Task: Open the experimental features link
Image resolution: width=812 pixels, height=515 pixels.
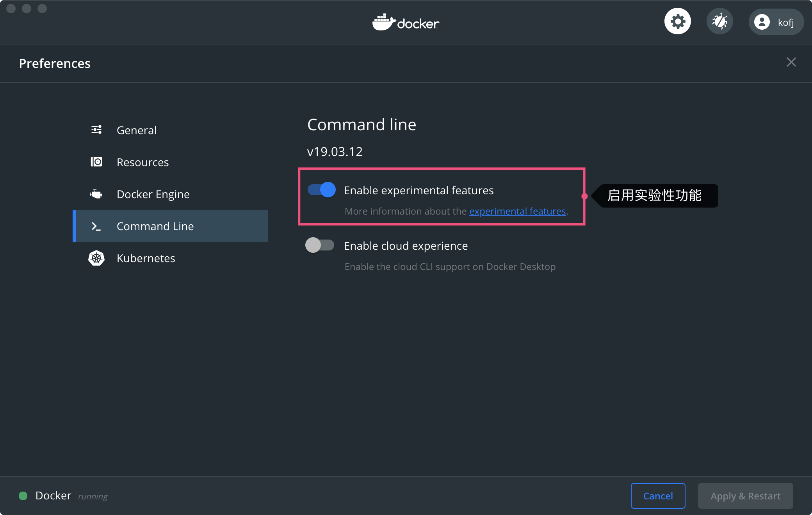Action: pyautogui.click(x=517, y=211)
